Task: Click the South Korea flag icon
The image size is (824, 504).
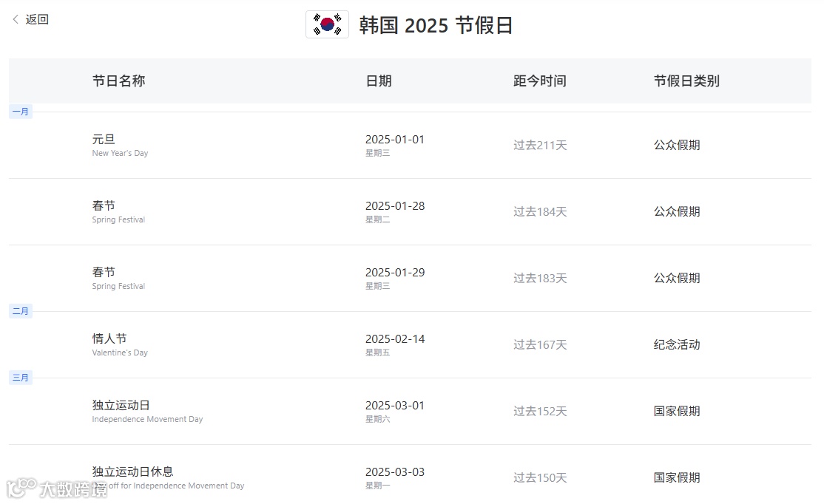Action: click(327, 24)
